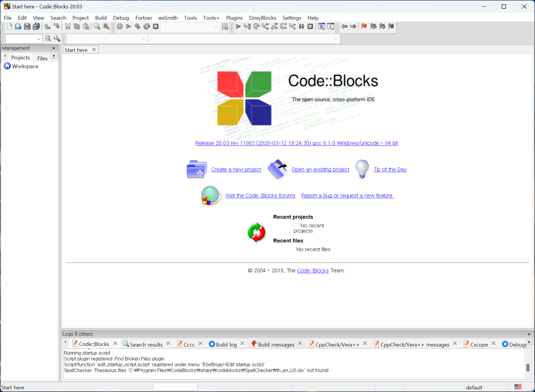Click the Jump back arrow icon

point(344,26)
